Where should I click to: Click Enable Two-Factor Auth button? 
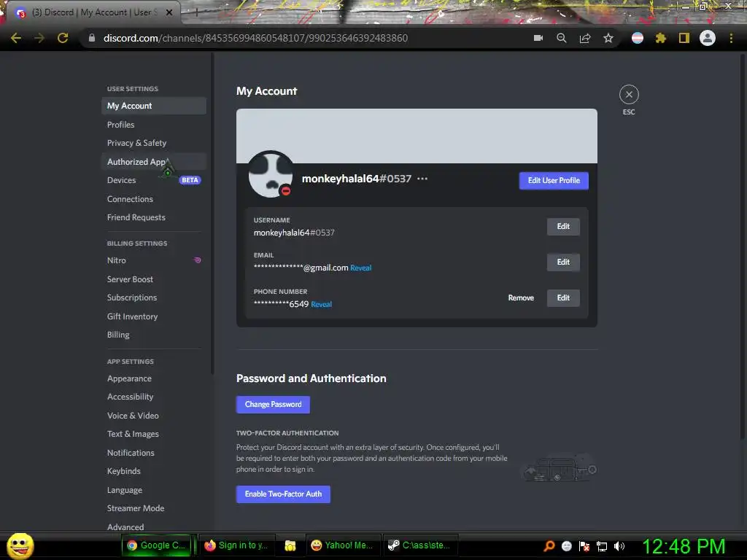click(283, 494)
